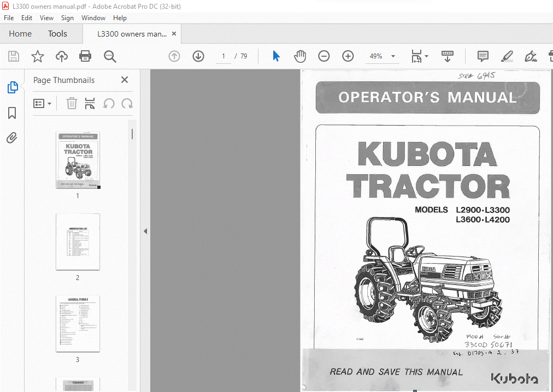Click the fit page width icon

[x=416, y=56]
